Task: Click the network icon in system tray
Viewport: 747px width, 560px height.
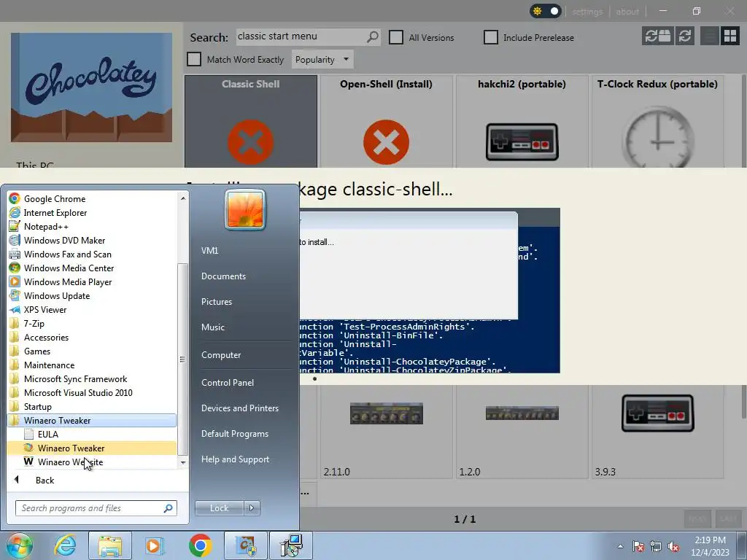Action: (x=656, y=546)
